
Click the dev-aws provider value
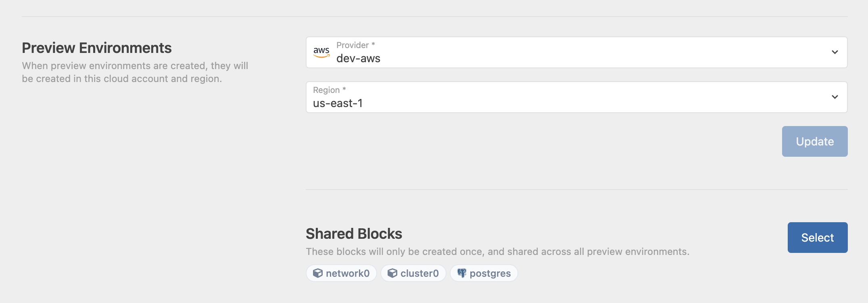click(358, 58)
